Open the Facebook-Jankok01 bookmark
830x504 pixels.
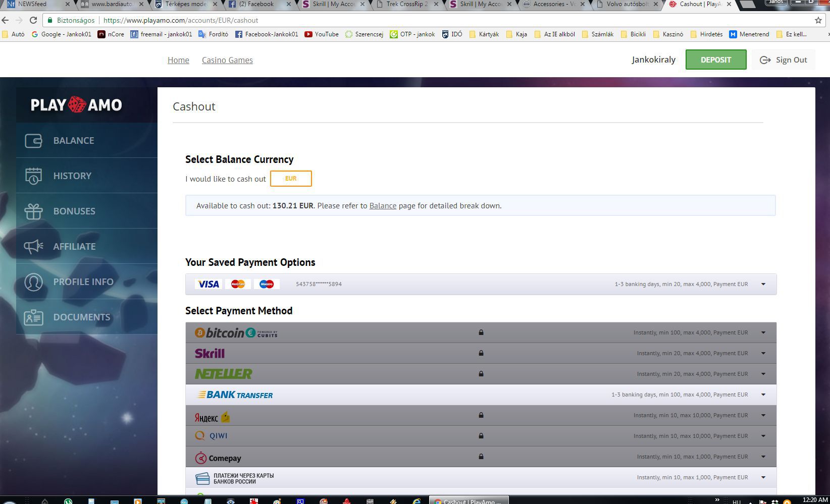tap(267, 34)
